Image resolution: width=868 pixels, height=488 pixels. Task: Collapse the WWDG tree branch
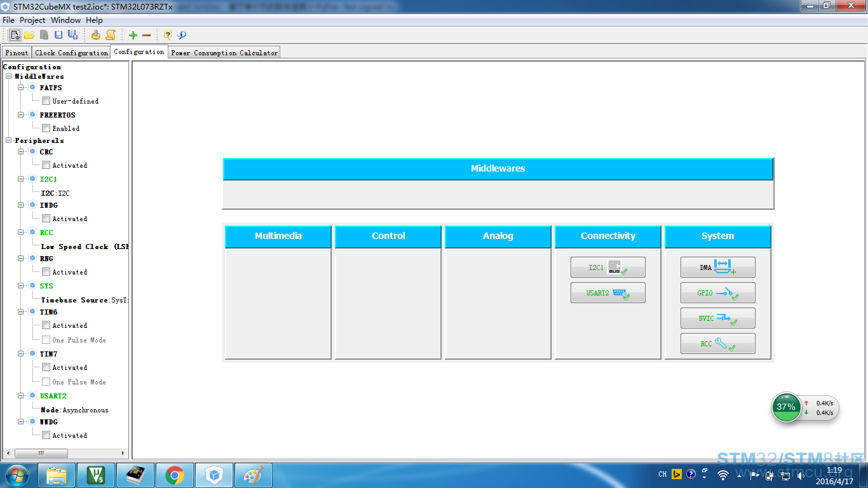tap(21, 422)
